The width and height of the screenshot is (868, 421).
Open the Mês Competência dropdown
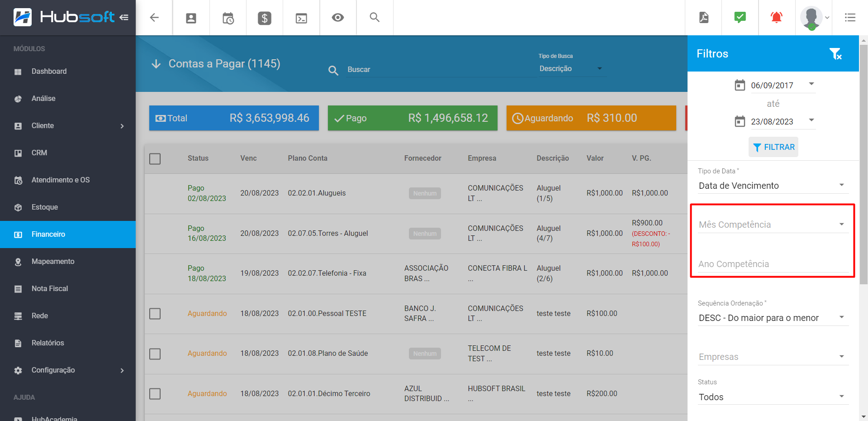(773, 225)
